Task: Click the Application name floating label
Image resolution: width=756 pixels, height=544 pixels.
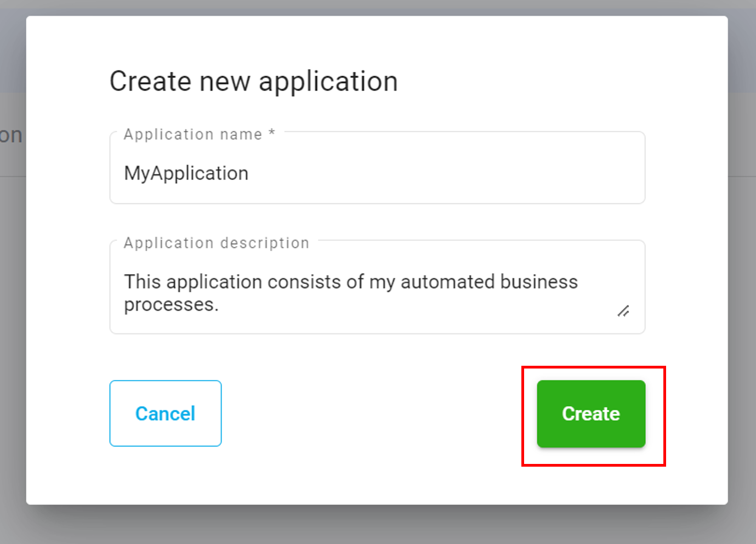Action: tap(193, 134)
